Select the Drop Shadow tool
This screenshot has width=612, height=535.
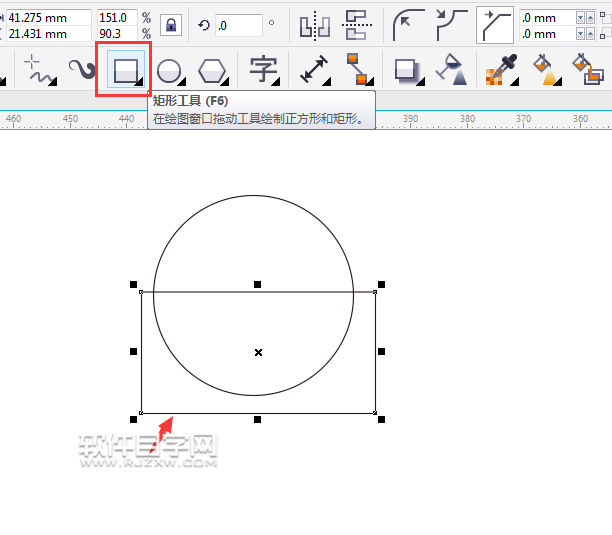click(x=406, y=70)
